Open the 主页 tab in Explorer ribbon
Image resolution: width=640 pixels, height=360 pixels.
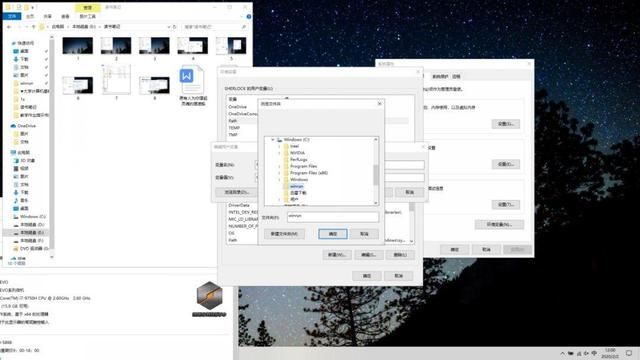(x=30, y=16)
